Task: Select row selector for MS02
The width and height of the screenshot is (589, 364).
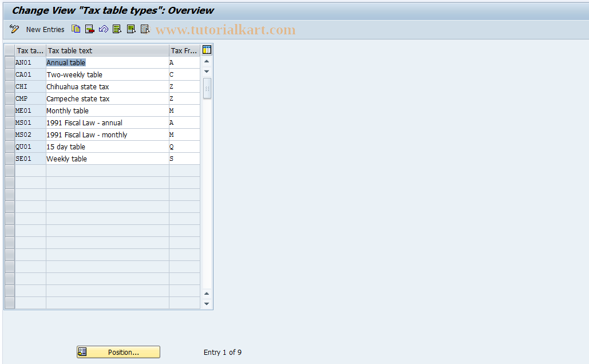Action: [10, 134]
